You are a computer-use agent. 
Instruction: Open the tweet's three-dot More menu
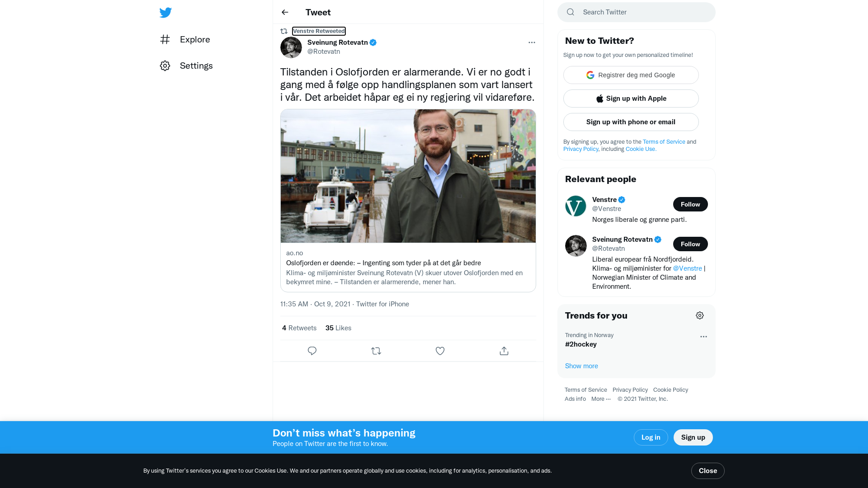pos(532,42)
